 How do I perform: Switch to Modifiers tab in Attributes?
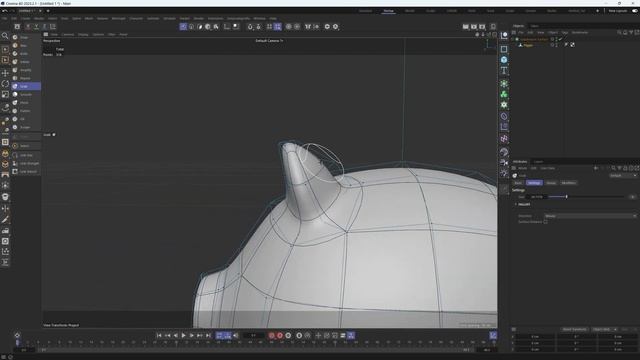(569, 183)
